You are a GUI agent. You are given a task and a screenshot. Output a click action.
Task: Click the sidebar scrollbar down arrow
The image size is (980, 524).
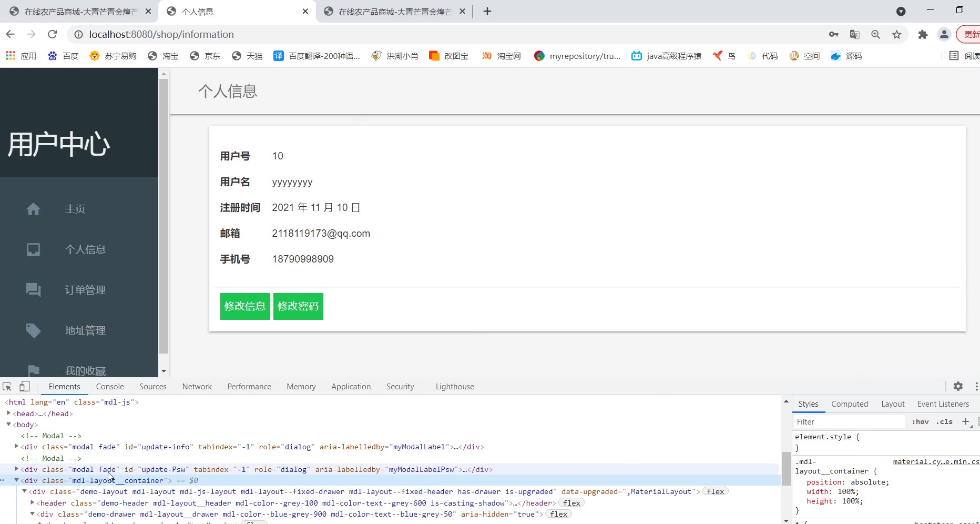(x=164, y=371)
